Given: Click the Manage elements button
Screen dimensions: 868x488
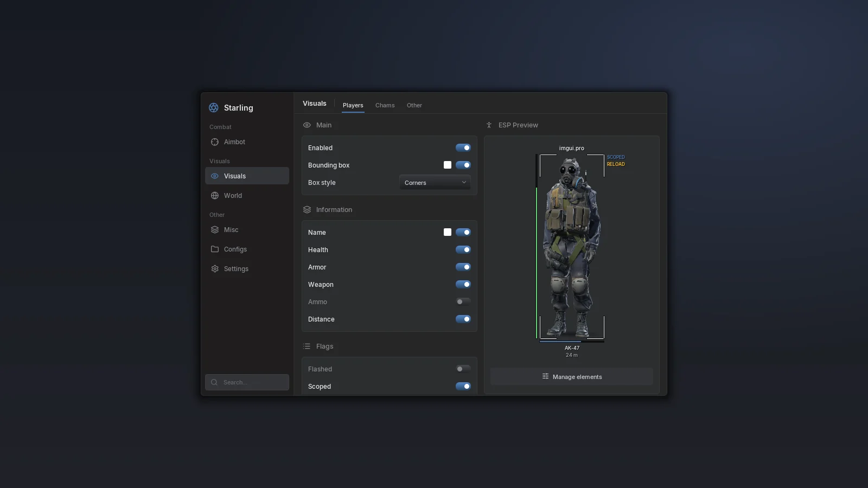Looking at the screenshot, I should tap(572, 377).
